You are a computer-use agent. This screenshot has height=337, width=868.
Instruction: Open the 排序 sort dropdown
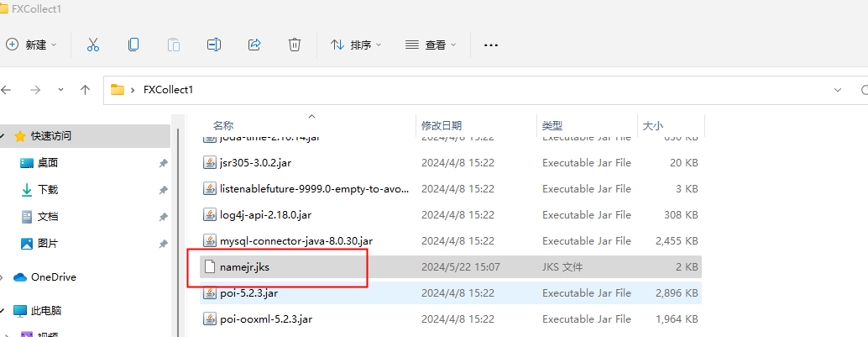click(356, 45)
